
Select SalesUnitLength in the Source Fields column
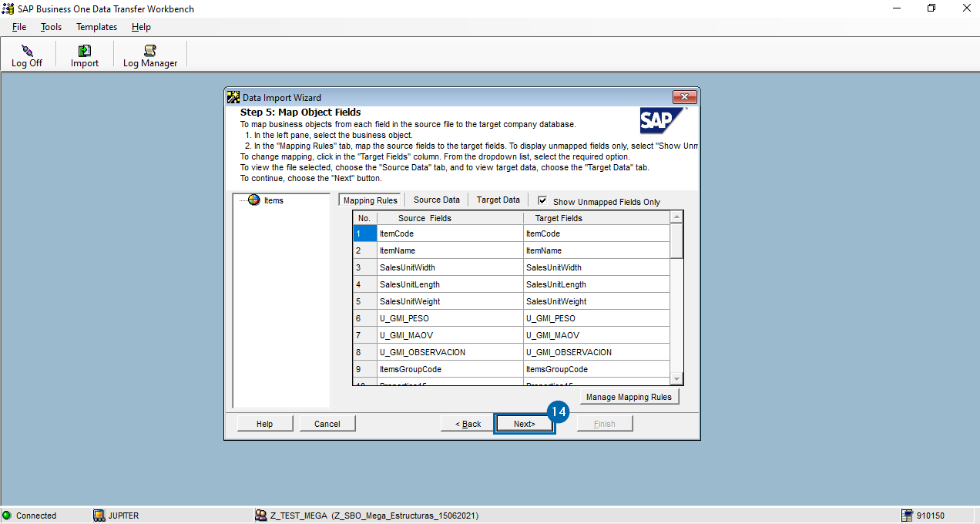click(450, 284)
